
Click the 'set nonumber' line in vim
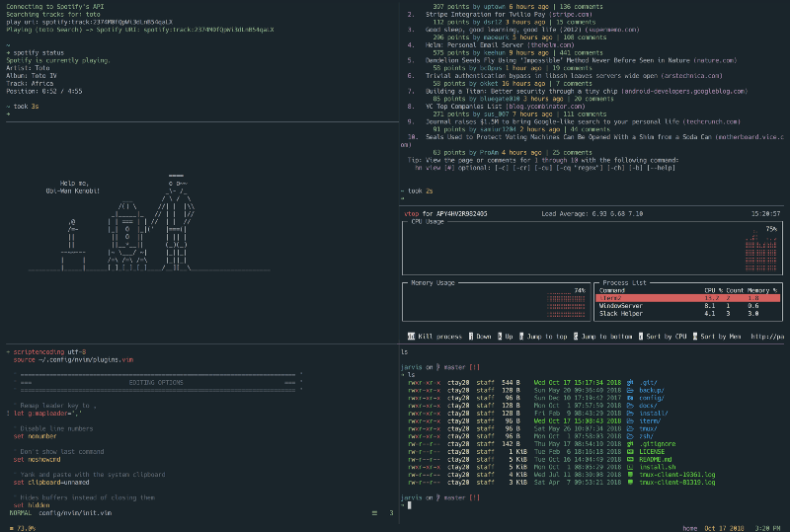(36, 434)
